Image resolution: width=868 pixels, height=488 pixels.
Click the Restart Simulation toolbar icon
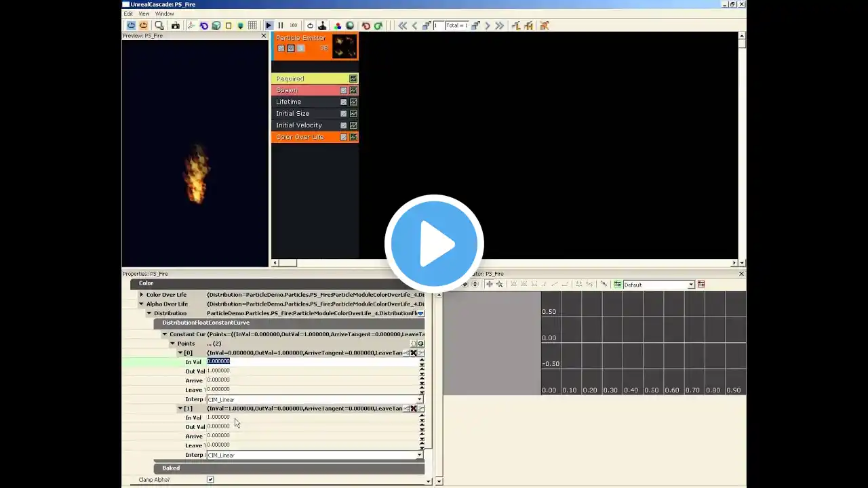pyautogui.click(x=131, y=26)
